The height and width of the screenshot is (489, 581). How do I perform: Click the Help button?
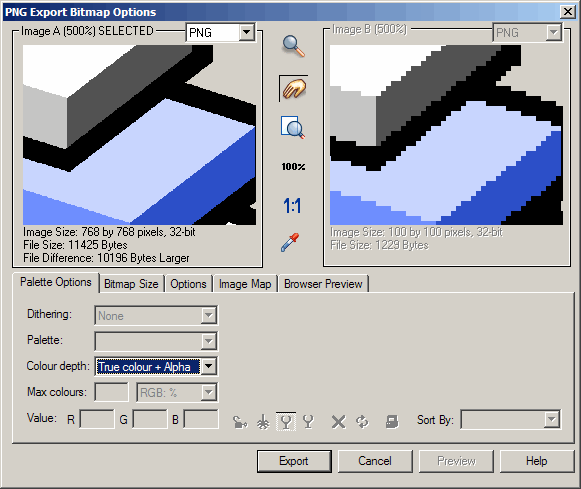tap(537, 461)
